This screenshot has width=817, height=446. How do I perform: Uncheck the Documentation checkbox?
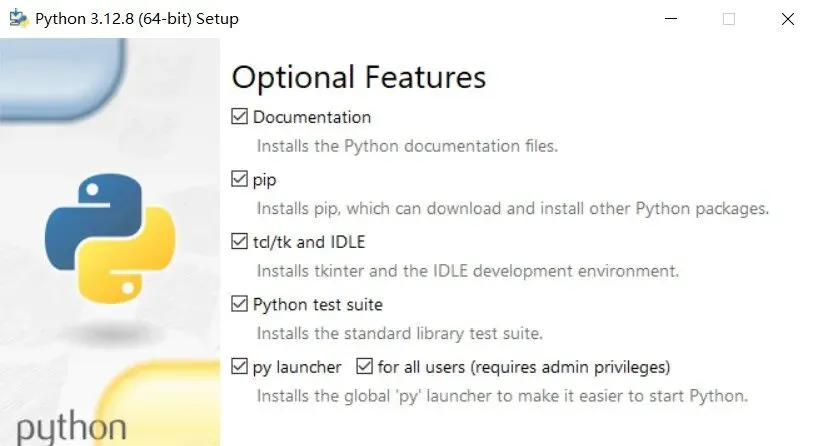pos(239,117)
